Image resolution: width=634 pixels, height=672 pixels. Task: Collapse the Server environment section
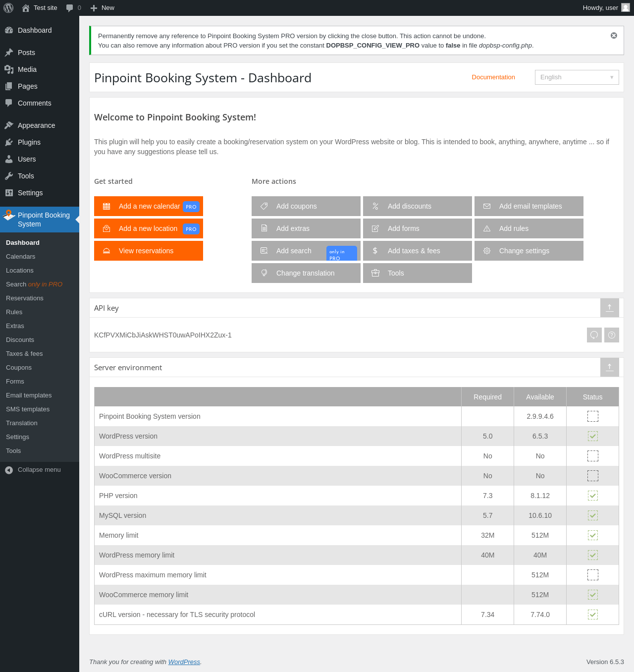click(609, 367)
